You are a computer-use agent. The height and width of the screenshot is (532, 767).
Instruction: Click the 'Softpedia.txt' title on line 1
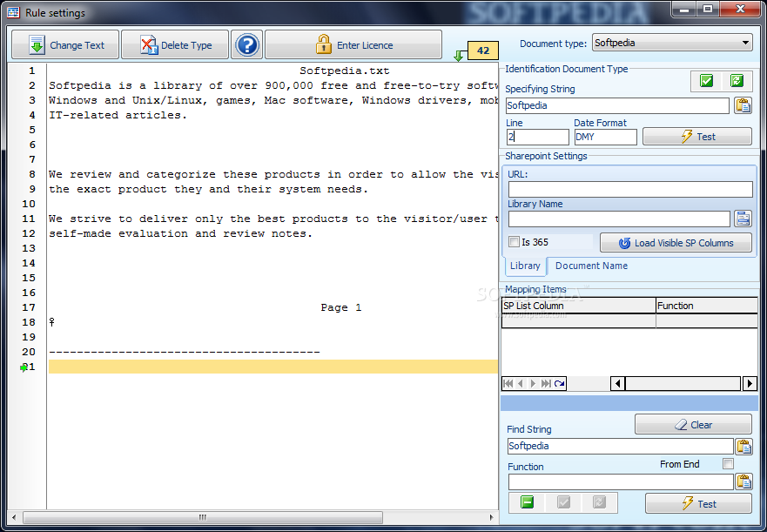(345, 71)
